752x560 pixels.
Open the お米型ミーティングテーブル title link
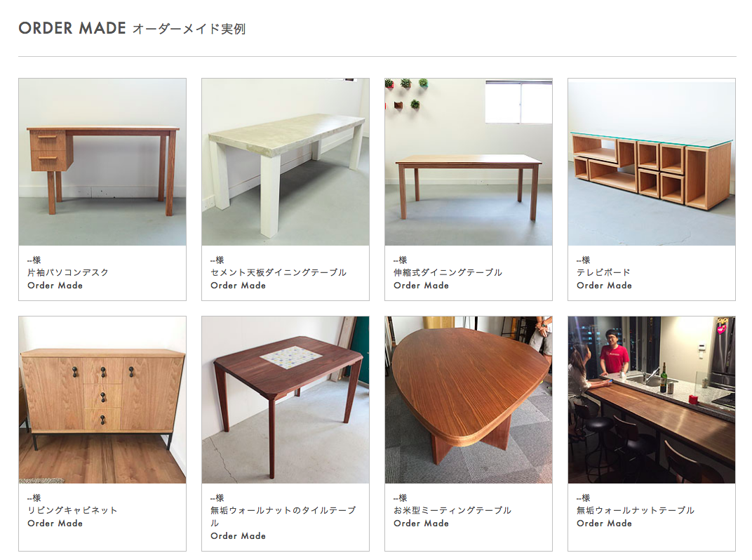[452, 510]
